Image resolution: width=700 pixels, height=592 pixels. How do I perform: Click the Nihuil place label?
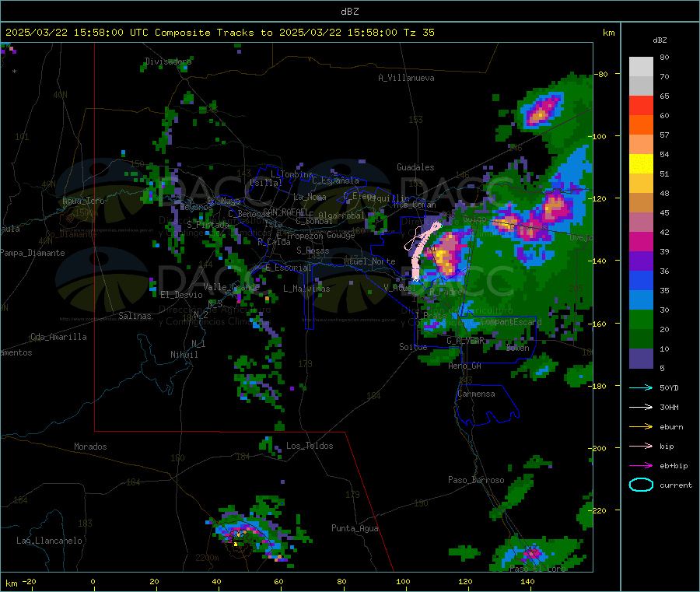click(184, 355)
